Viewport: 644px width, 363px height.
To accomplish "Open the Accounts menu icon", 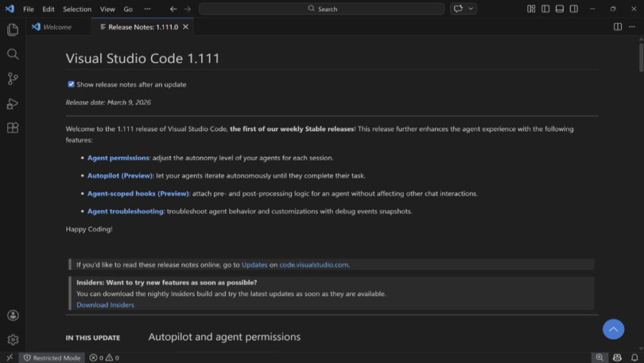I will coord(13,315).
